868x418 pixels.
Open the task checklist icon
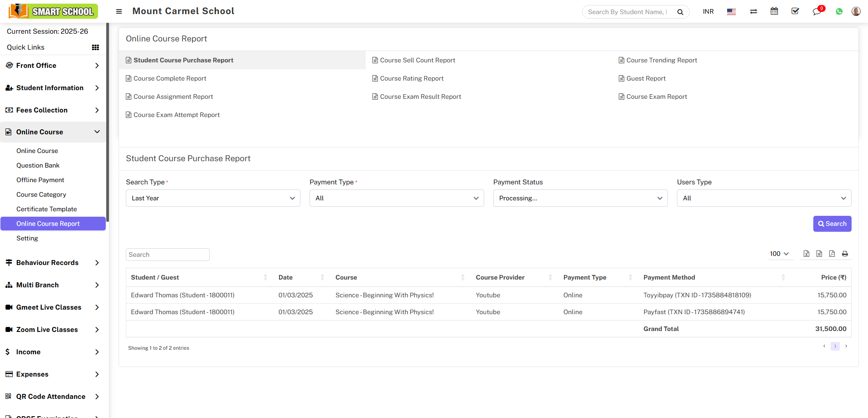tap(795, 11)
